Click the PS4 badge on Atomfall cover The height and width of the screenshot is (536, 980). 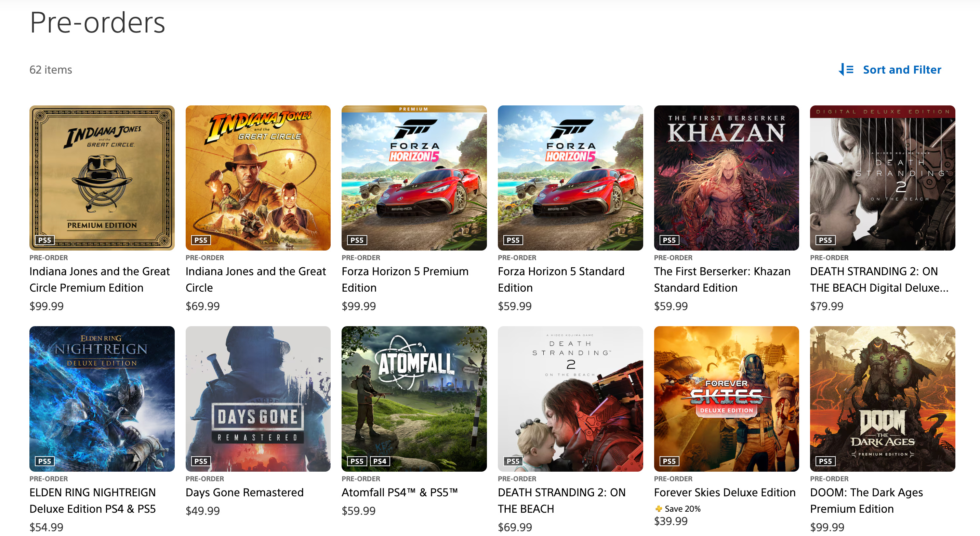coord(379,461)
